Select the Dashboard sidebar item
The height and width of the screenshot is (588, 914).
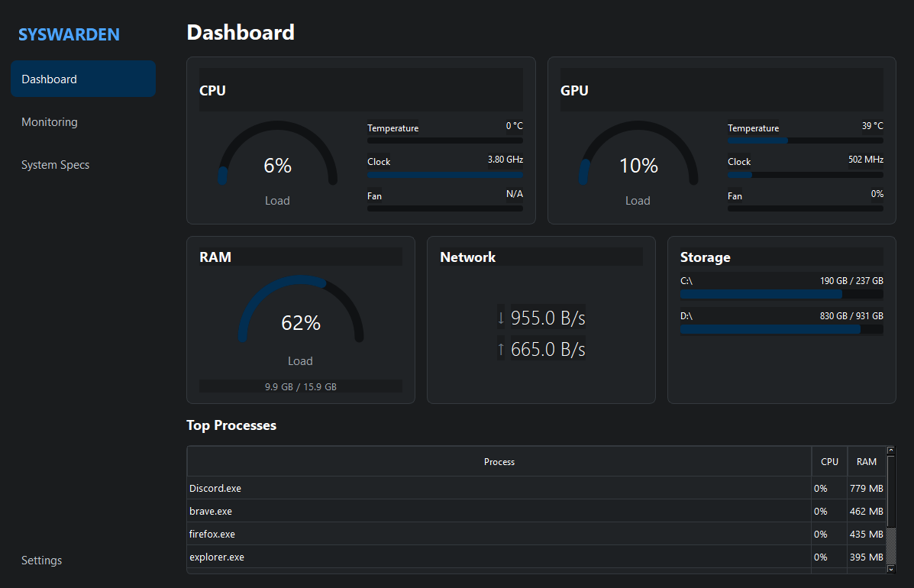[x=82, y=79]
